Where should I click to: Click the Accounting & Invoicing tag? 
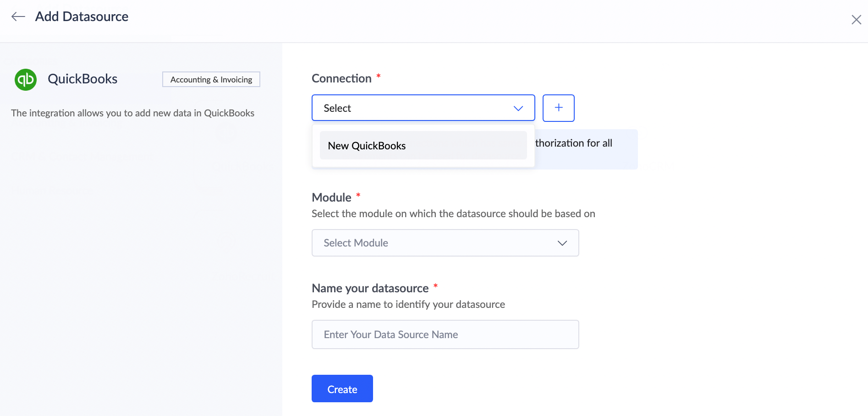coord(211,79)
